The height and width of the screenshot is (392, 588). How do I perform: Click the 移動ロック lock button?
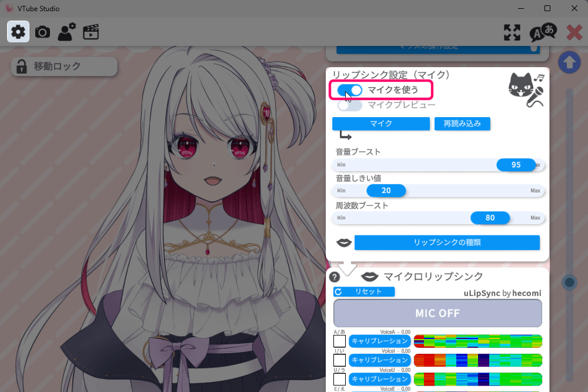pos(64,67)
